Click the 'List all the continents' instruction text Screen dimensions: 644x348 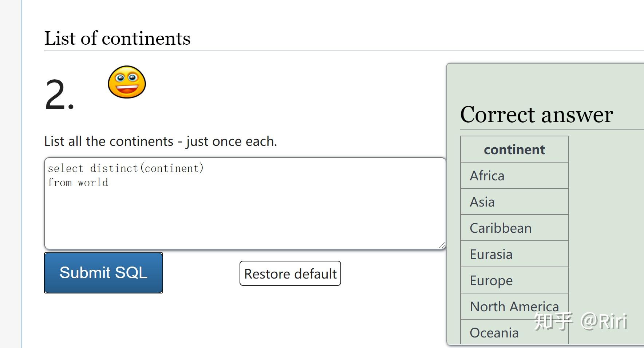point(161,141)
